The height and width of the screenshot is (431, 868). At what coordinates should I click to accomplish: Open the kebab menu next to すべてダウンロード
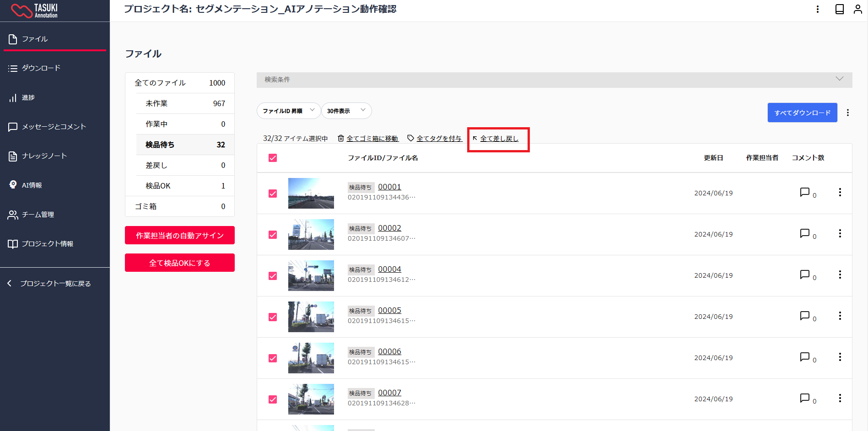(848, 113)
